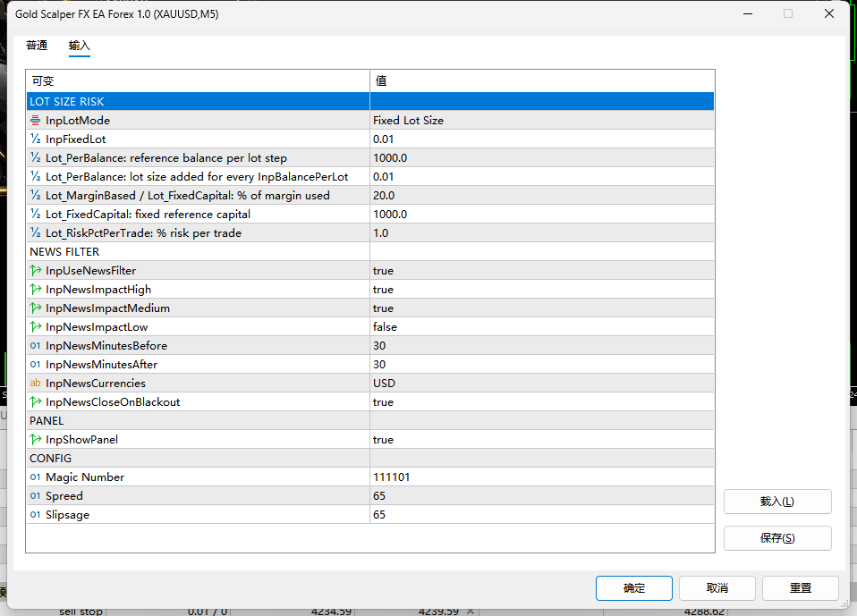Click the fraction icon beside InpFixedLot

(x=36, y=139)
